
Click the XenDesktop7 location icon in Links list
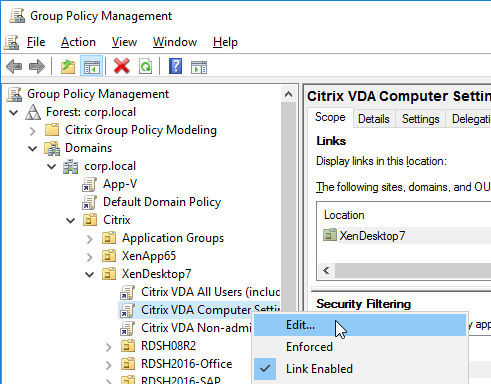330,235
